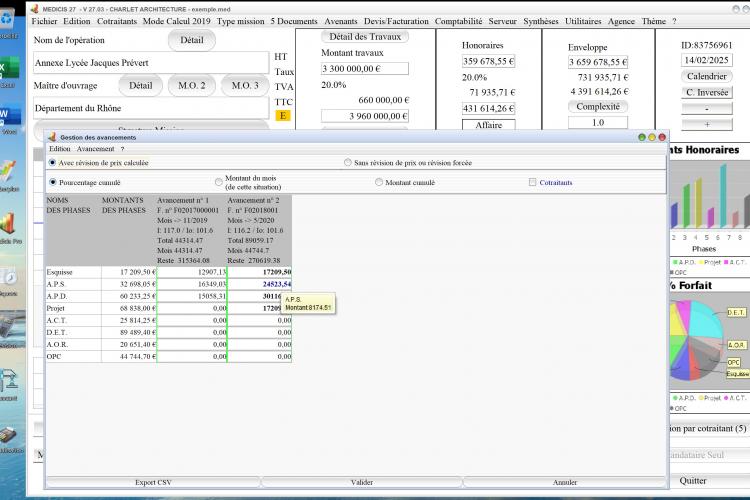
Task: Open the Edition menu in Gestion des avancements
Action: [60, 149]
